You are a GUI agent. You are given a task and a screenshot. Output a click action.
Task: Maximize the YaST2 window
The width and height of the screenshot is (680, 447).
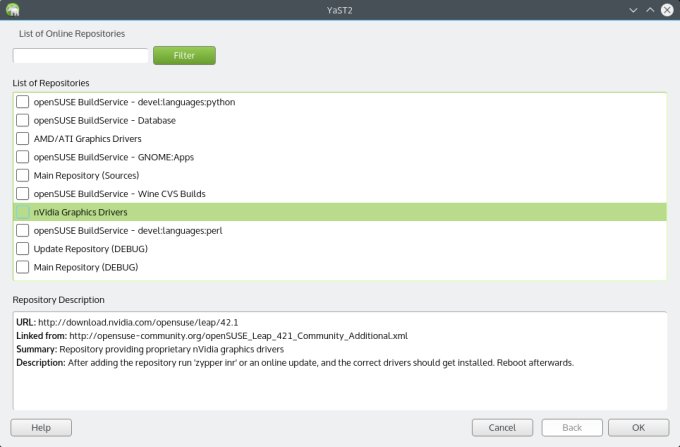coord(650,10)
